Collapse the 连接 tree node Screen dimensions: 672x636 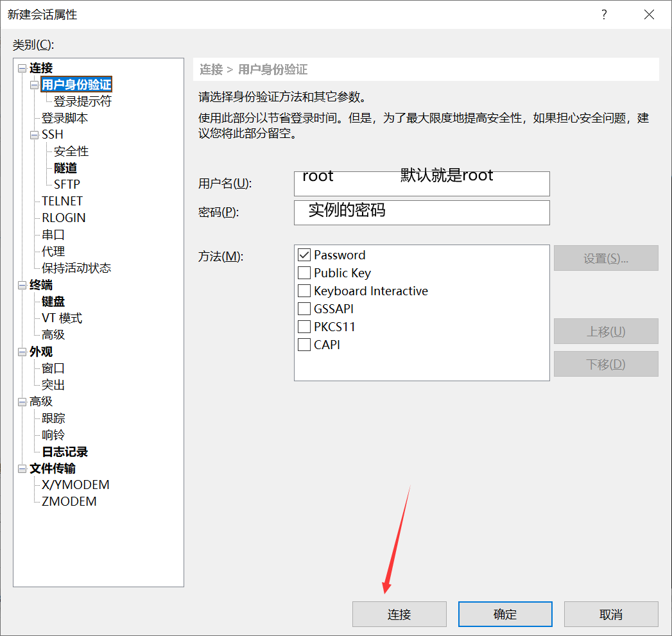tap(22, 68)
